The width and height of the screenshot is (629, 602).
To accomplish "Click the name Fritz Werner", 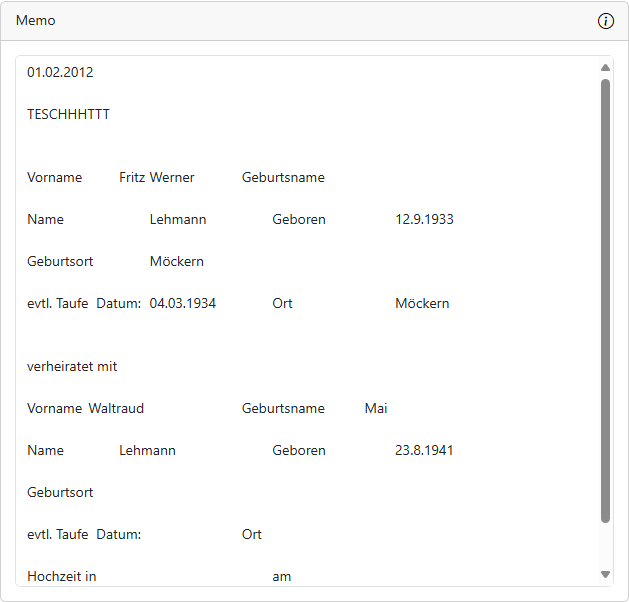I will click(x=156, y=177).
